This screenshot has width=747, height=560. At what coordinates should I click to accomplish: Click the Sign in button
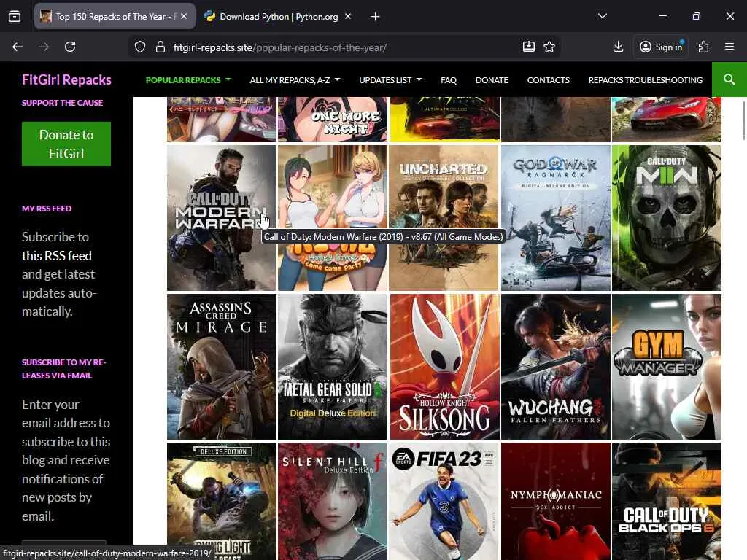pos(661,47)
